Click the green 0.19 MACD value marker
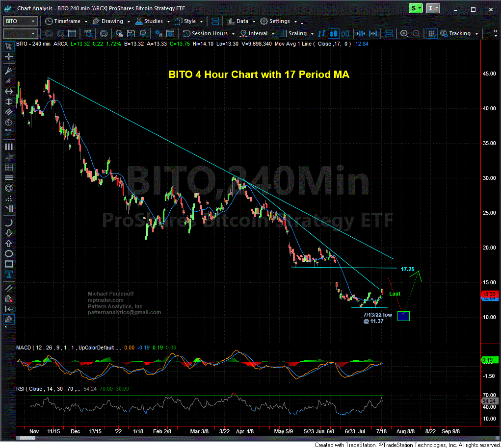501x448 pixels. tap(489, 360)
